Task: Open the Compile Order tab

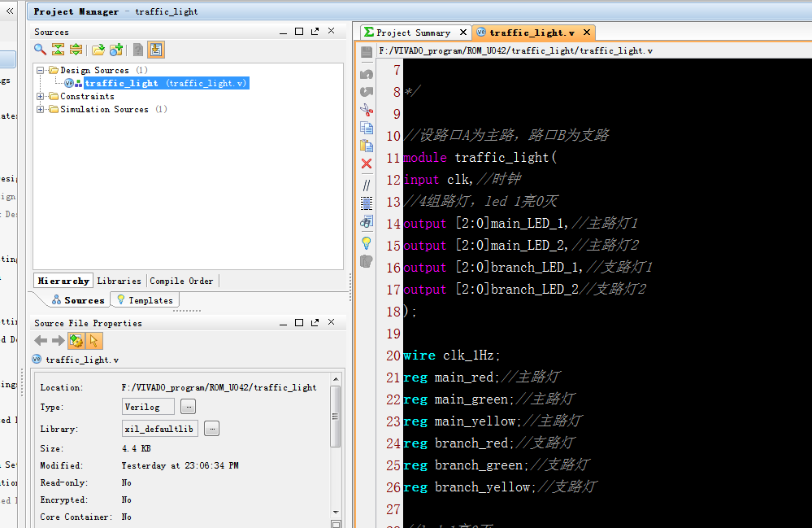Action: (182, 281)
